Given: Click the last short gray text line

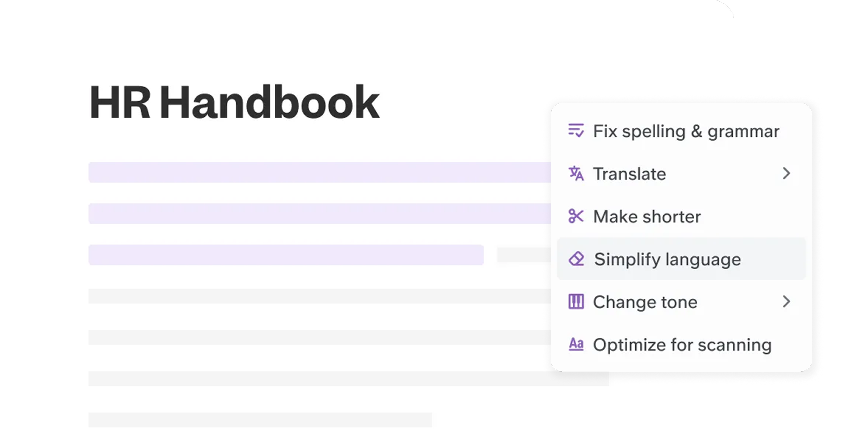Looking at the screenshot, I should pos(260,420).
